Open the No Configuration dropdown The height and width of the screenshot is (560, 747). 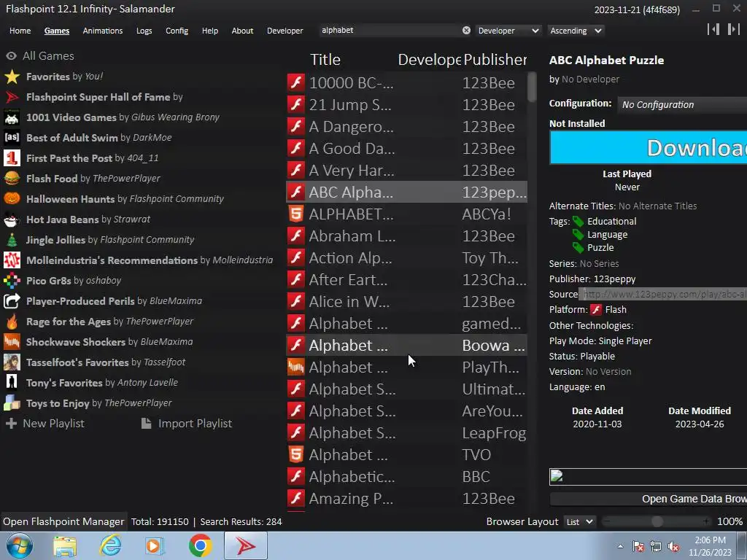pos(682,105)
